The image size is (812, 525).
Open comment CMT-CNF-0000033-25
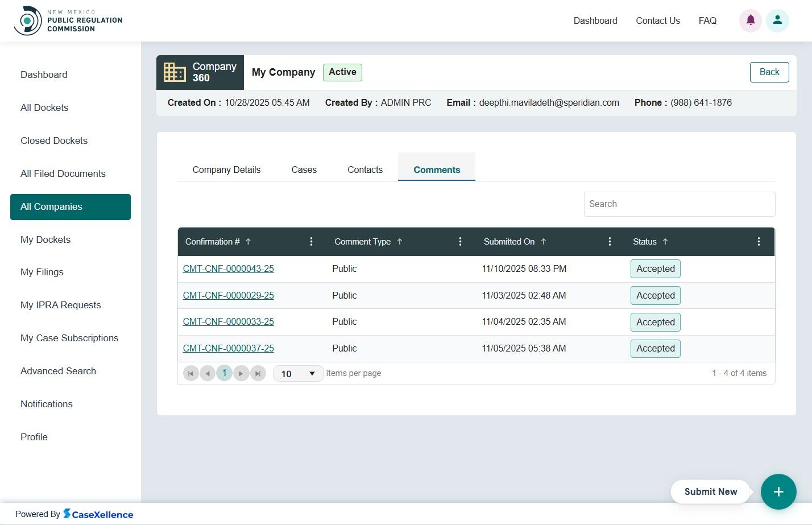point(229,322)
